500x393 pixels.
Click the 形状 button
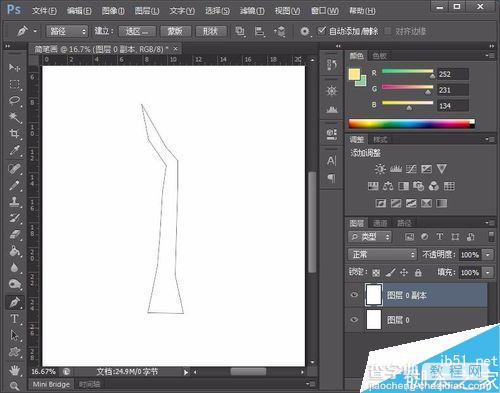coord(210,32)
